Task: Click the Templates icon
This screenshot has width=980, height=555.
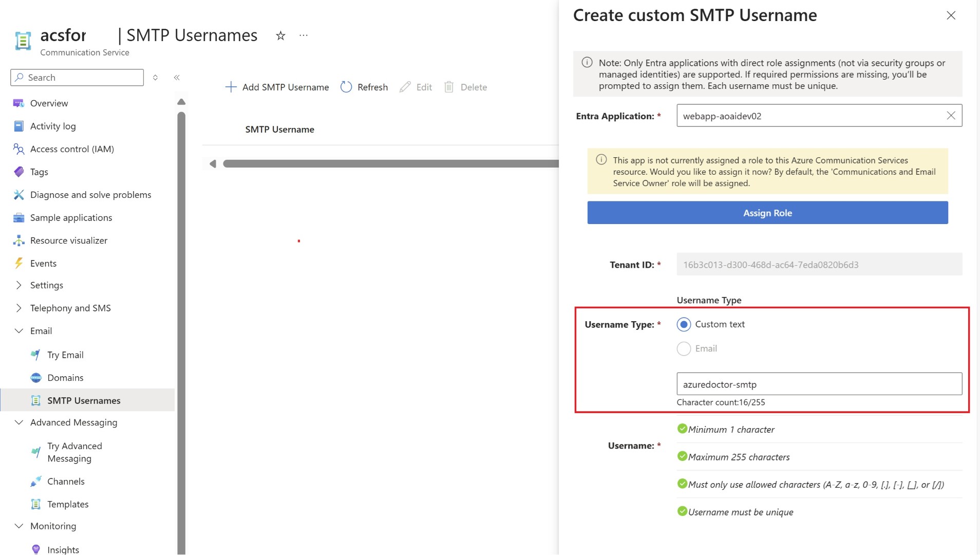Action: point(36,504)
